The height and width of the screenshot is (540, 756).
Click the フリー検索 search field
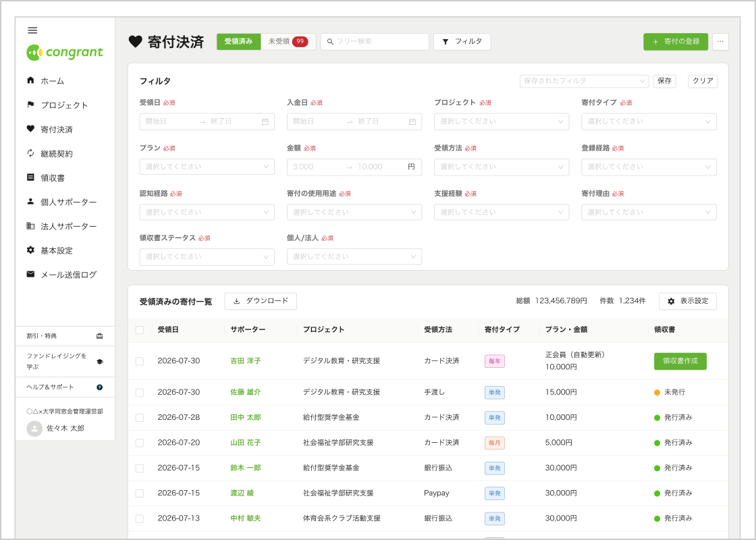(x=375, y=41)
